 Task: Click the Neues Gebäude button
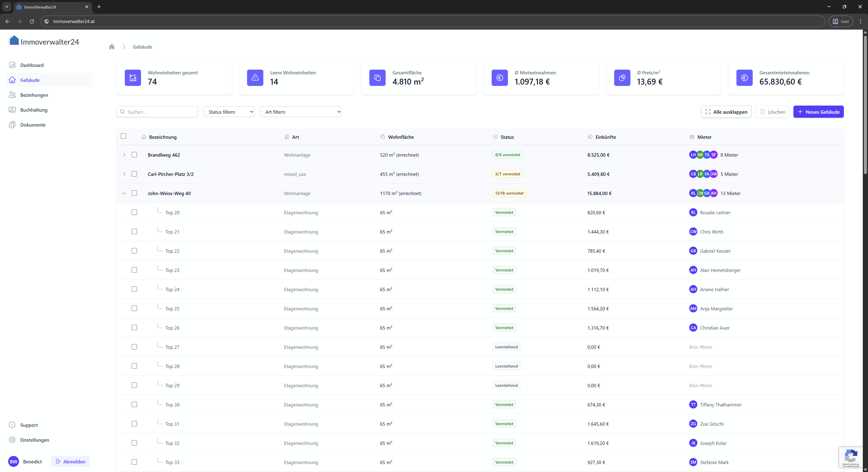[x=818, y=112]
